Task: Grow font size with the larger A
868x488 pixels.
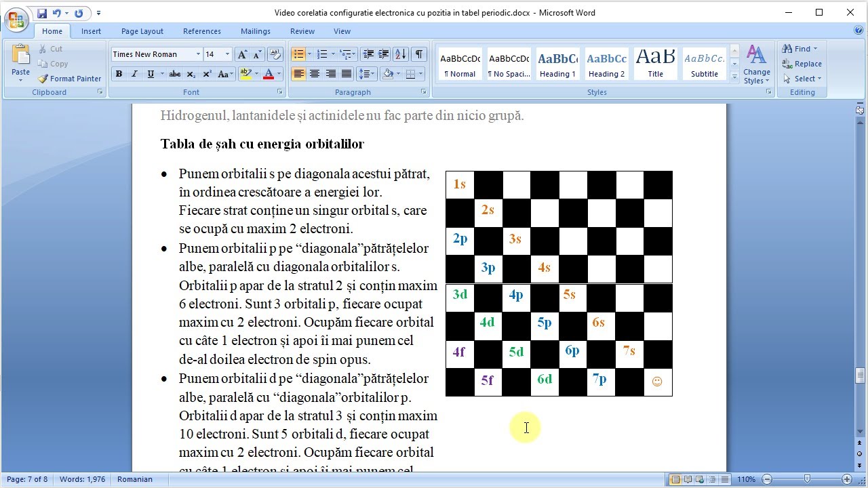Action: [x=242, y=54]
